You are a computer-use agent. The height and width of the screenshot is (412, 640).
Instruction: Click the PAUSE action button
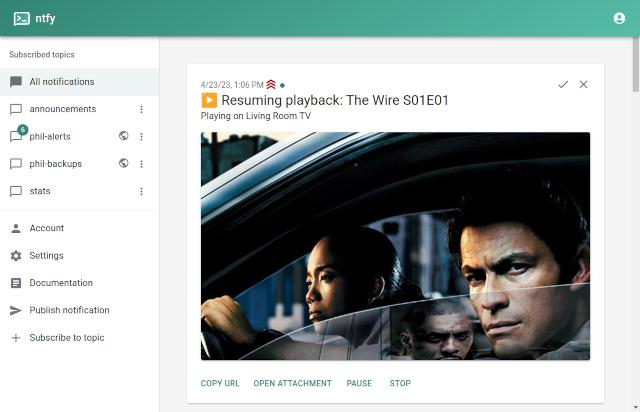click(x=359, y=383)
